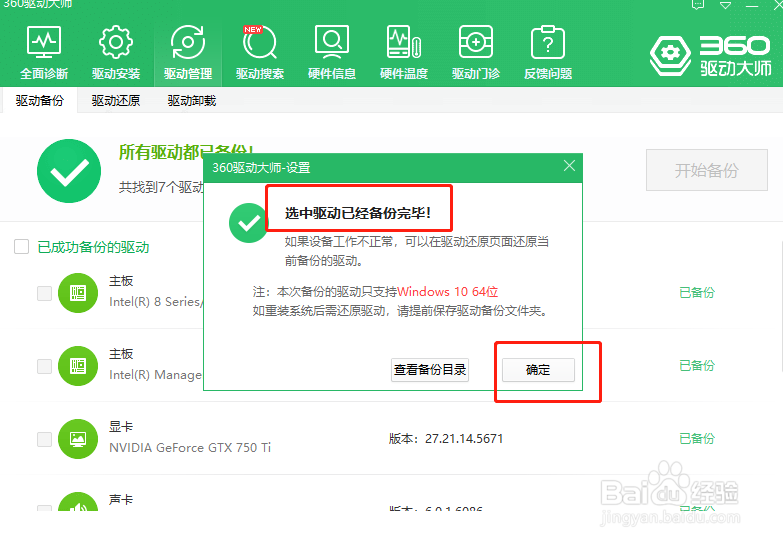Click the first 主板 motherboard device icon

(78, 293)
